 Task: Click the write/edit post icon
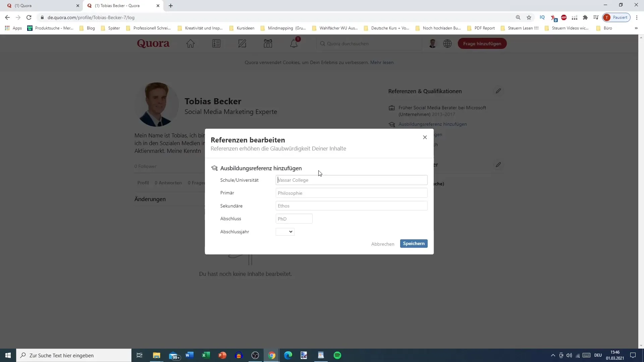pos(243,43)
